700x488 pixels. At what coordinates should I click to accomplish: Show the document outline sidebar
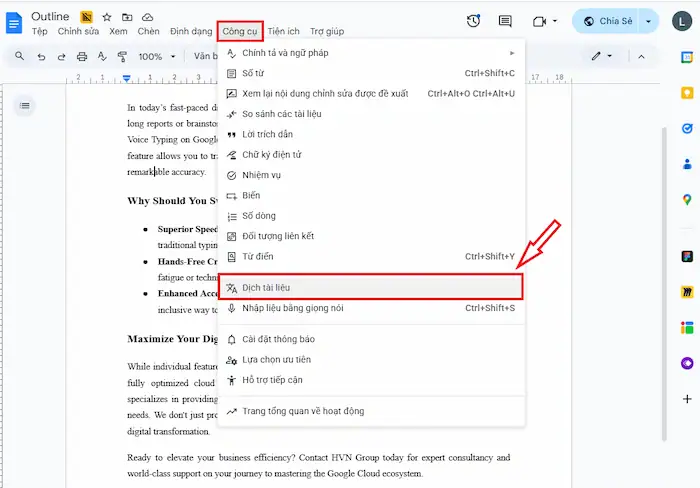tap(25, 105)
